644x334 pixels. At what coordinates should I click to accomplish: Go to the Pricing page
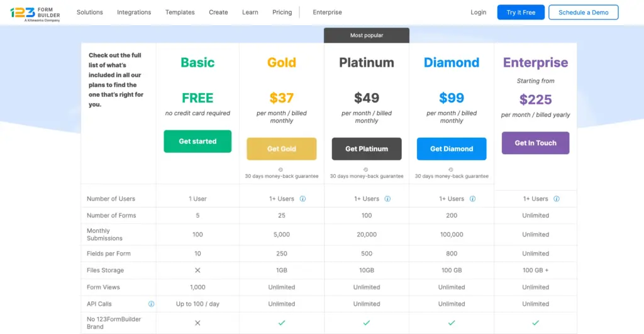282,13
